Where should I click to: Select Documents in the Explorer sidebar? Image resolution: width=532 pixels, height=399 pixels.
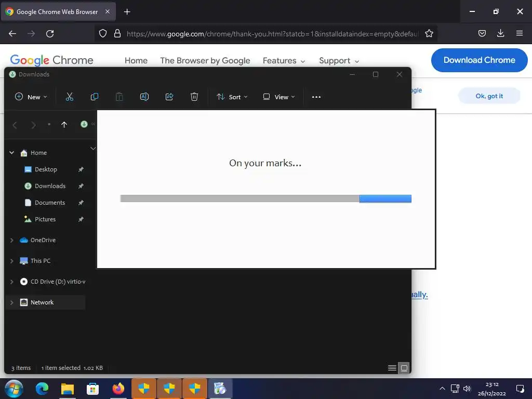click(50, 203)
